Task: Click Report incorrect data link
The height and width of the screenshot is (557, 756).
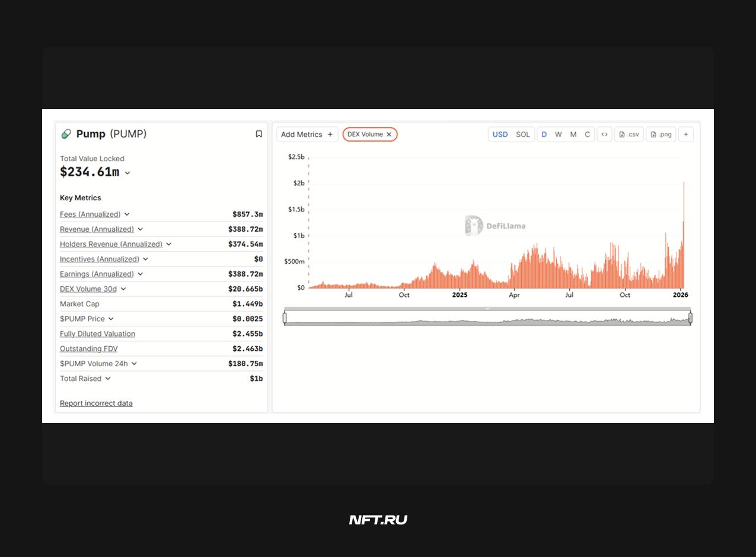Action: click(x=96, y=404)
